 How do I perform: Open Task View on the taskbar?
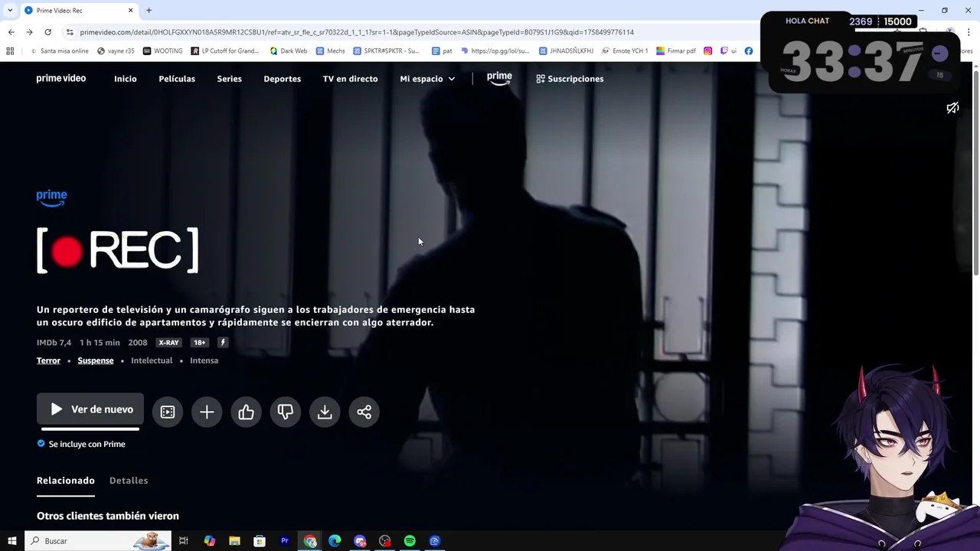point(184,541)
